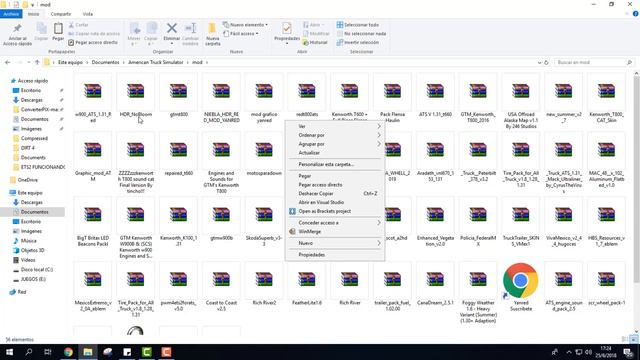640x360 pixels.
Task: Select the Policia_FederalMX archive
Action: [478, 223]
